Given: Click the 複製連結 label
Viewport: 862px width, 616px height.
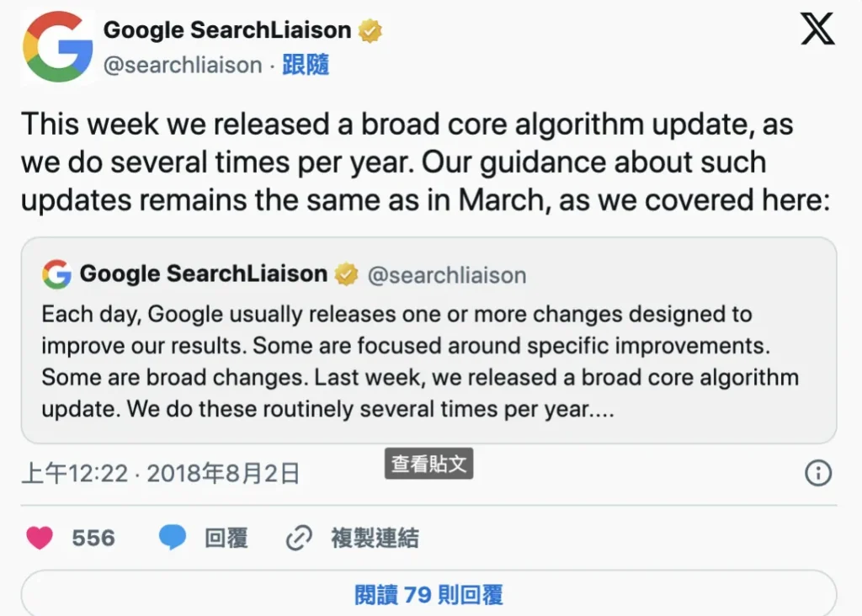Looking at the screenshot, I should (375, 538).
